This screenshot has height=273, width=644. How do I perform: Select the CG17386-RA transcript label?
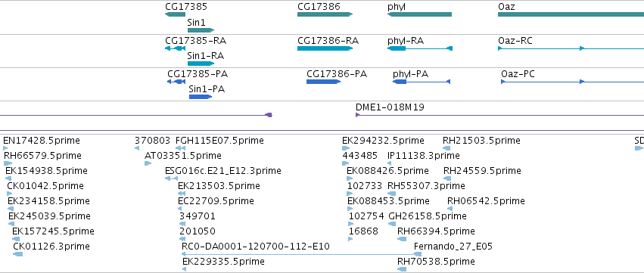328,41
